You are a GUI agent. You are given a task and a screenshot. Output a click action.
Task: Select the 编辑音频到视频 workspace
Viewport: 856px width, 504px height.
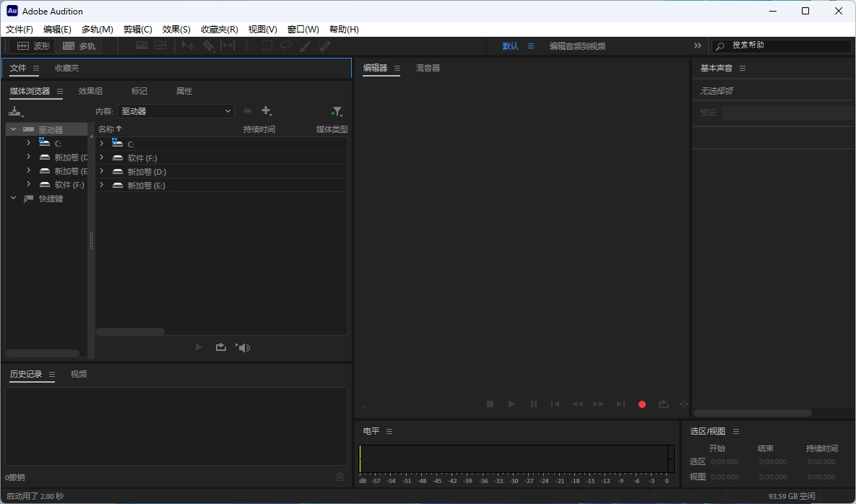[577, 45]
